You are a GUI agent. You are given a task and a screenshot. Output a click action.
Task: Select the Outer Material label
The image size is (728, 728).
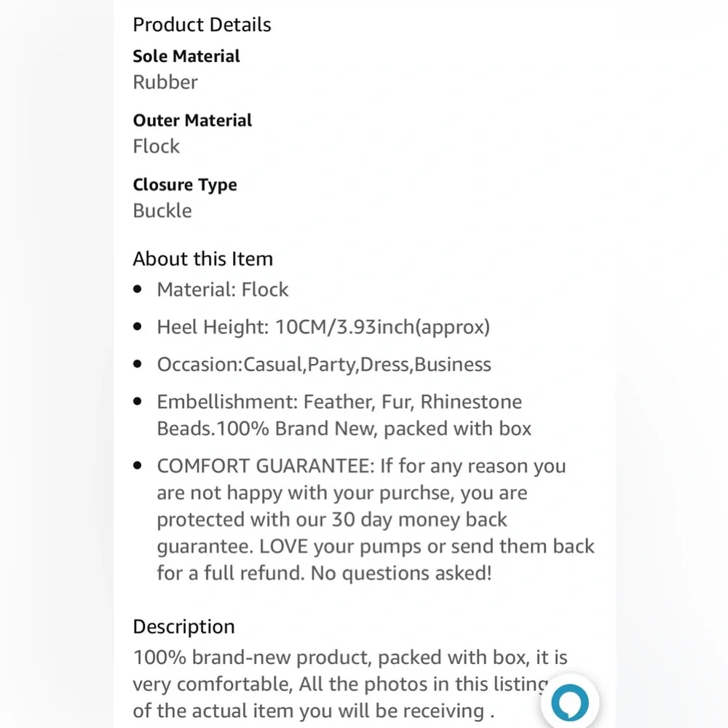click(192, 120)
